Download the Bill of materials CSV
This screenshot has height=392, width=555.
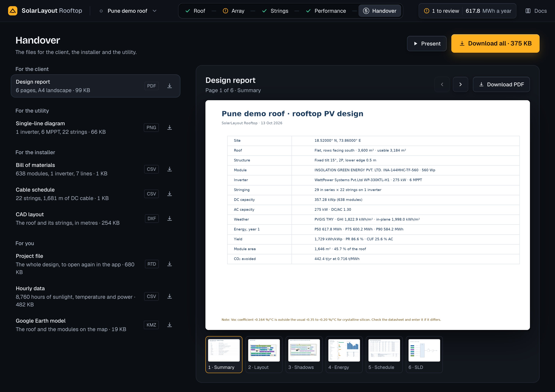(170, 169)
